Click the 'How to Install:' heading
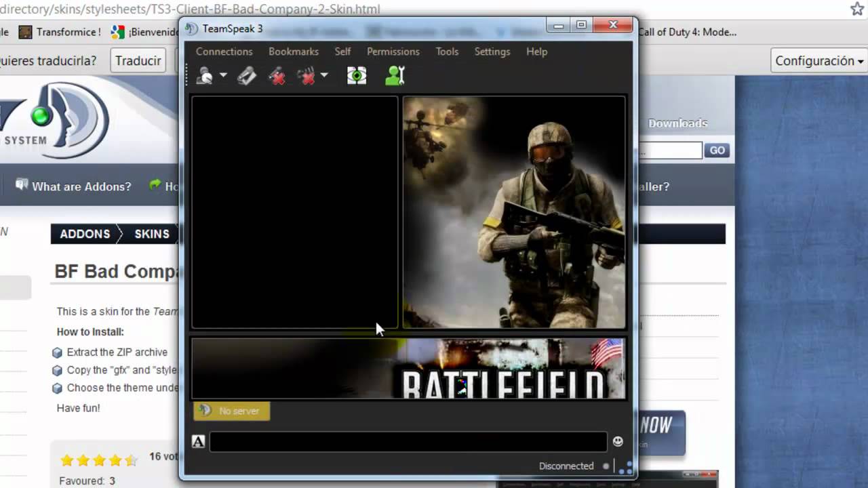The height and width of the screenshot is (488, 868). pos(90,332)
